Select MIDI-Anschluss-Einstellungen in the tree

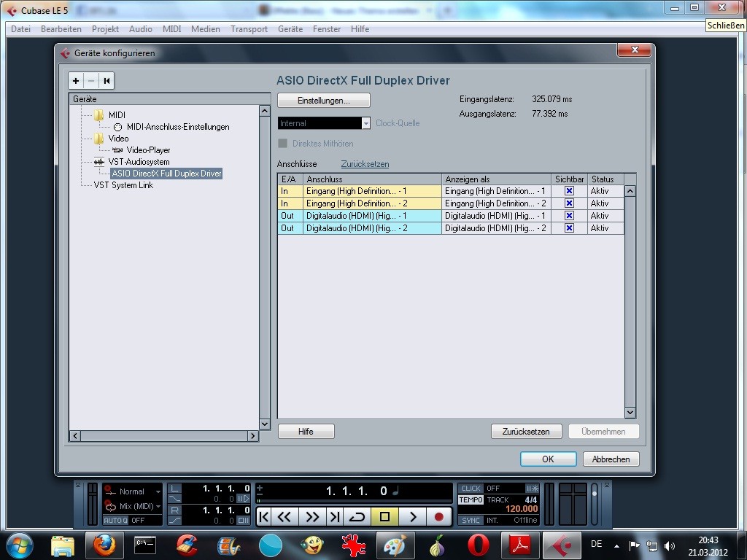click(178, 127)
